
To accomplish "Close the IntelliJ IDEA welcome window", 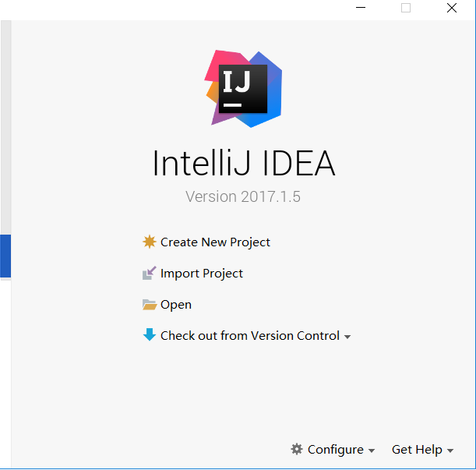I will 452,8.
